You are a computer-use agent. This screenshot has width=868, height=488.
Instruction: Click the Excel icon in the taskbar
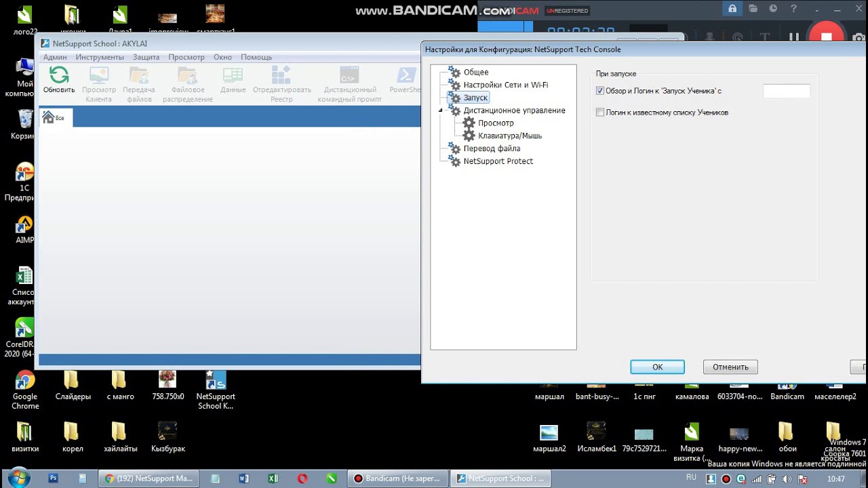273,479
